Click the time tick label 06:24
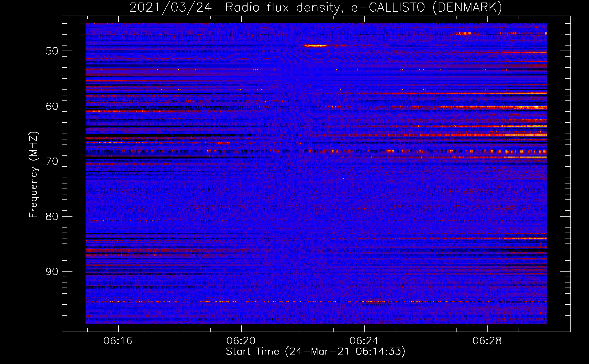The width and height of the screenshot is (589, 364). tap(364, 341)
